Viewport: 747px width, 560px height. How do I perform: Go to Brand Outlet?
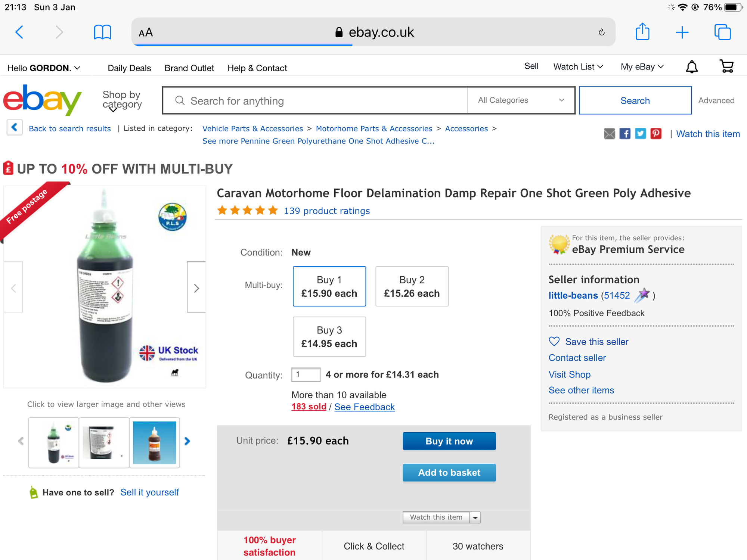pos(189,68)
